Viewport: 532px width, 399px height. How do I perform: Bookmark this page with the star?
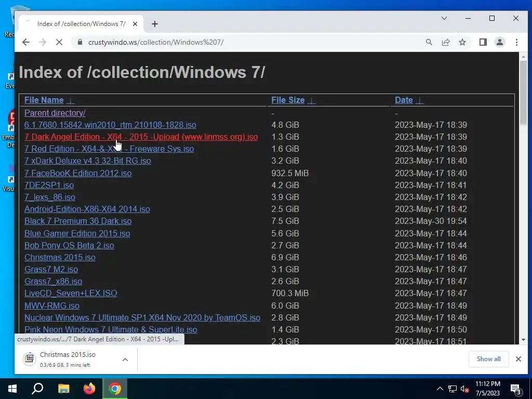pos(462,42)
